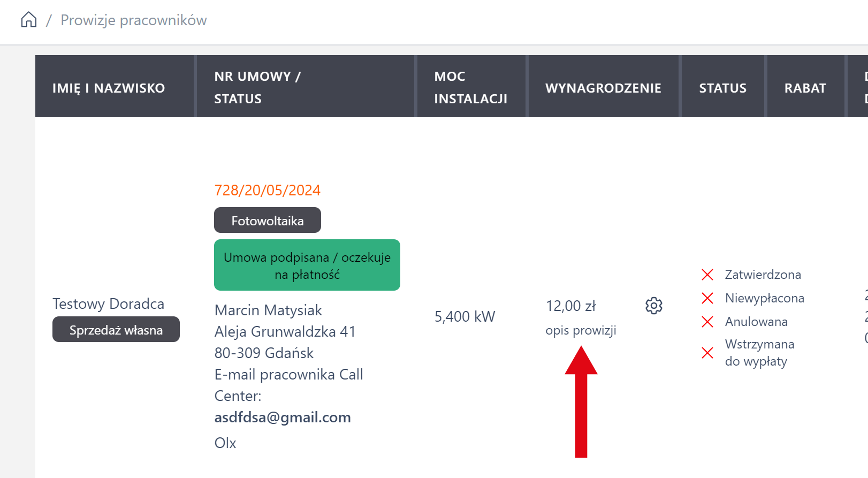This screenshot has height=478, width=868.
Task: Click the Status column header
Action: (722, 88)
